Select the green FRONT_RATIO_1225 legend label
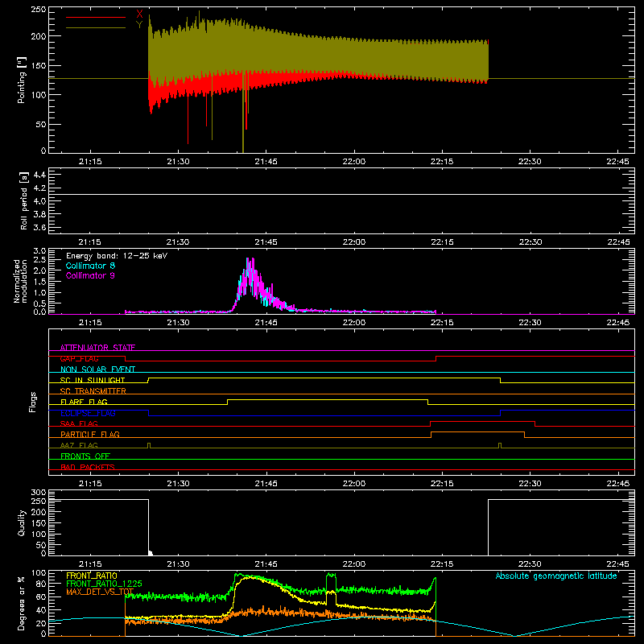 point(104,584)
